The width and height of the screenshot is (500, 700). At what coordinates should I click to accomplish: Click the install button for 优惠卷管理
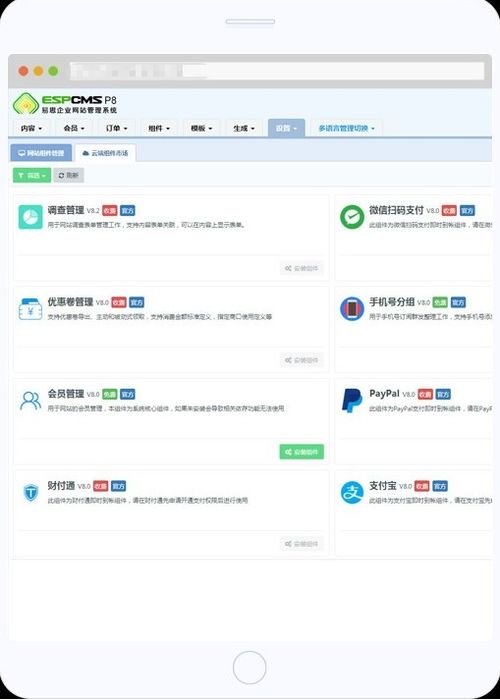click(302, 360)
